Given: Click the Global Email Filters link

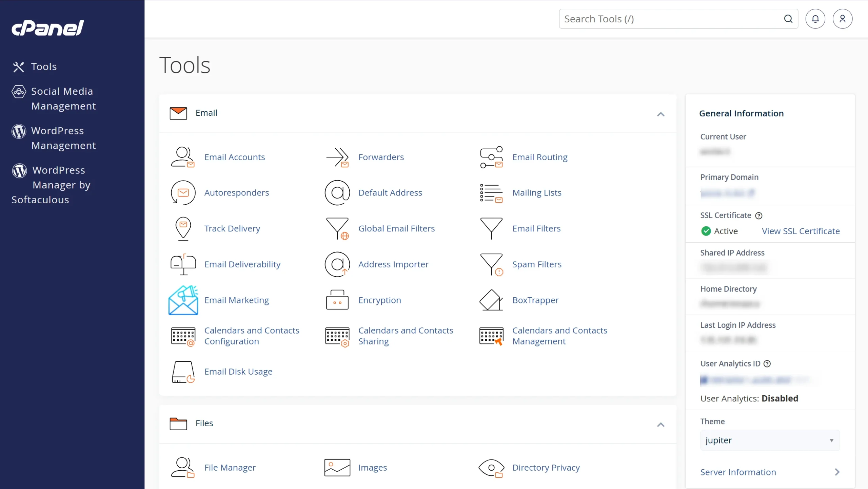Looking at the screenshot, I should click(x=396, y=229).
